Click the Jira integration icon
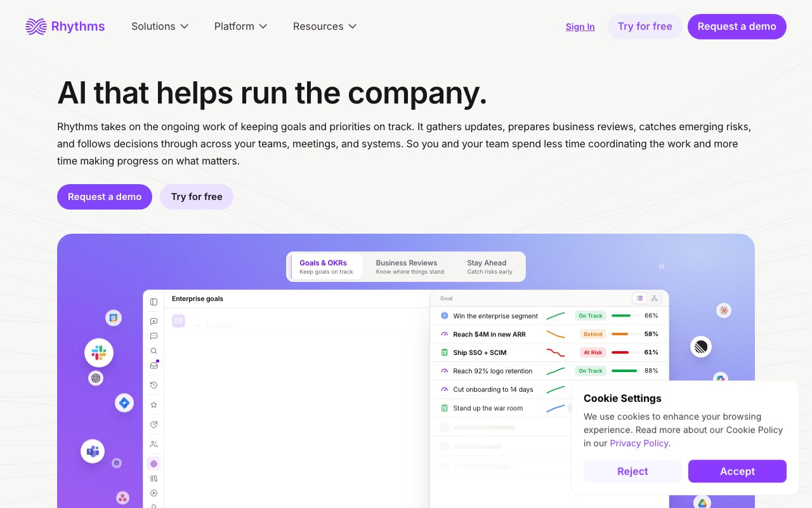Screen dimensions: 812x508 point(124,403)
